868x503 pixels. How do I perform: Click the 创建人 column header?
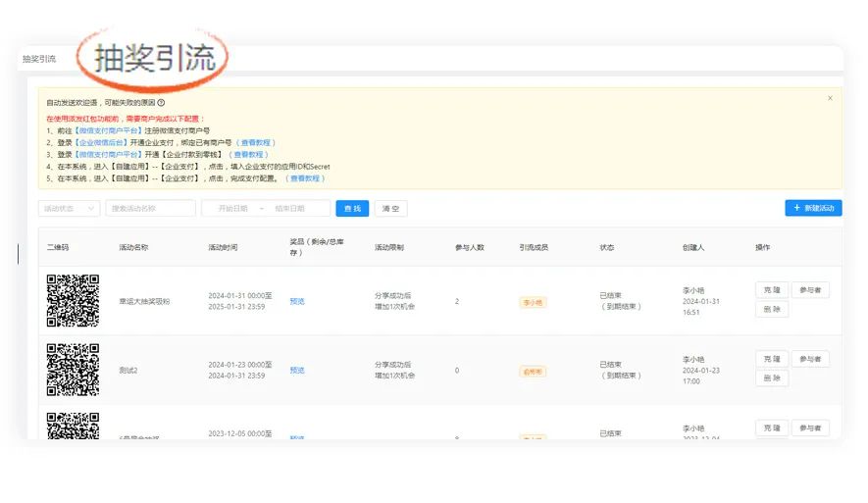(x=693, y=247)
